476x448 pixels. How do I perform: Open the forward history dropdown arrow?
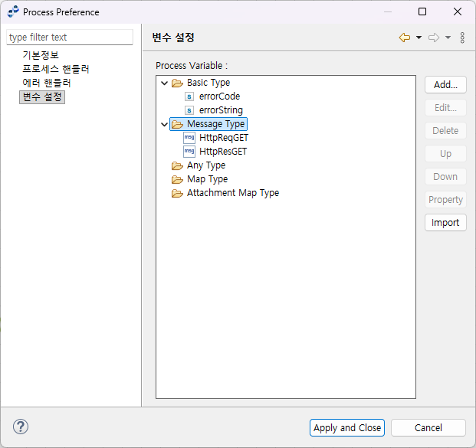point(448,38)
